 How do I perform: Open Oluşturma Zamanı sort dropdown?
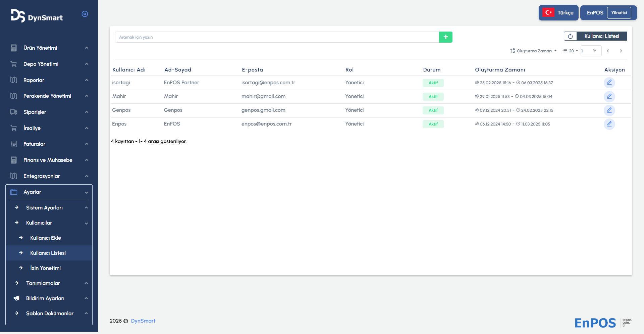(533, 51)
